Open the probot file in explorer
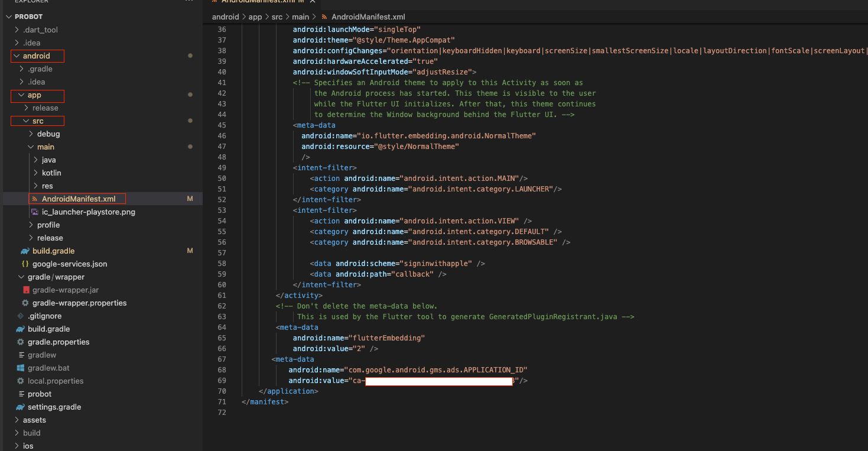Viewport: 868px width, 451px height. (x=40, y=394)
